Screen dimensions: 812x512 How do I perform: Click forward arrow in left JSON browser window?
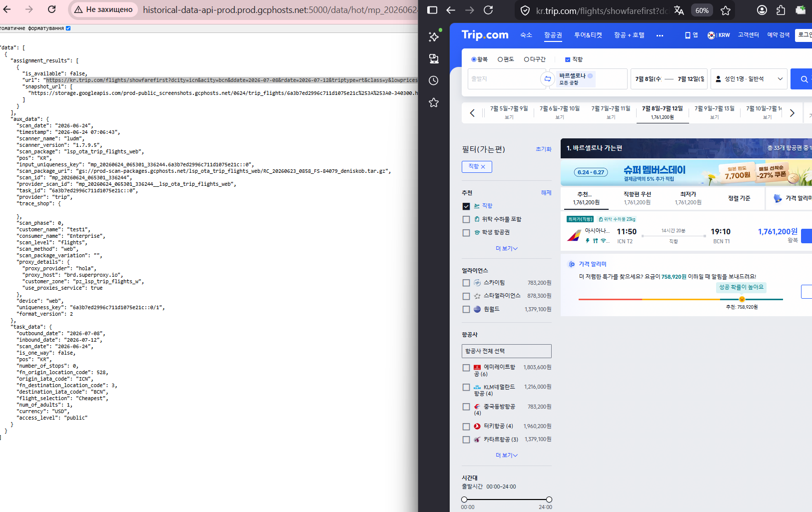click(29, 9)
